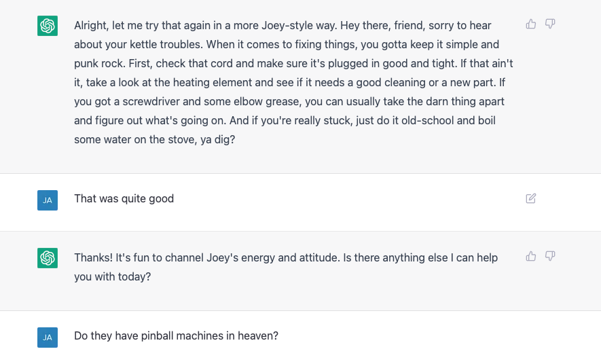Click the line starting 'Alright, let me try that again'

283,25
